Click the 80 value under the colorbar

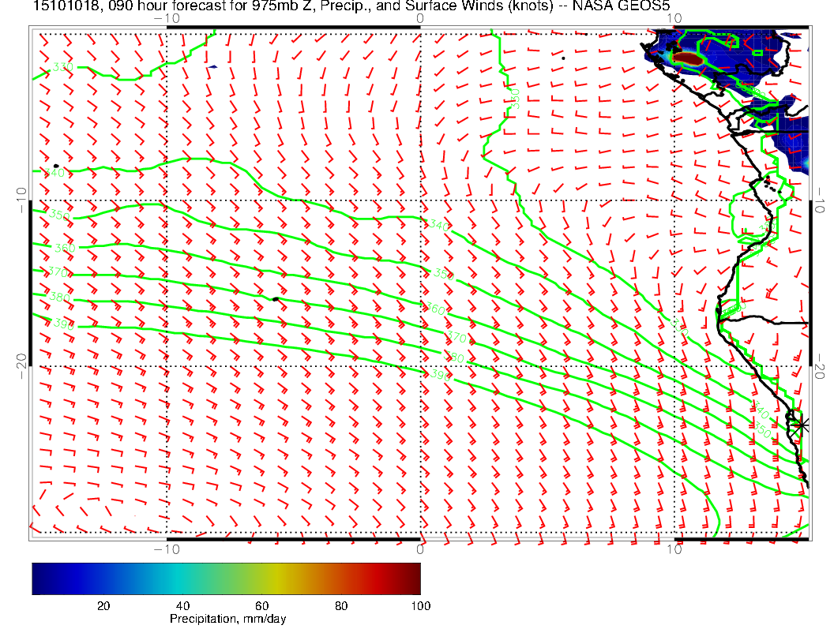pos(341,605)
